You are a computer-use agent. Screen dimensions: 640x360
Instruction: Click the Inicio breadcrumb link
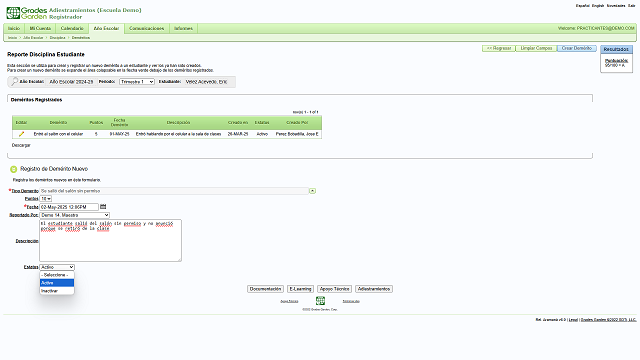(12, 38)
